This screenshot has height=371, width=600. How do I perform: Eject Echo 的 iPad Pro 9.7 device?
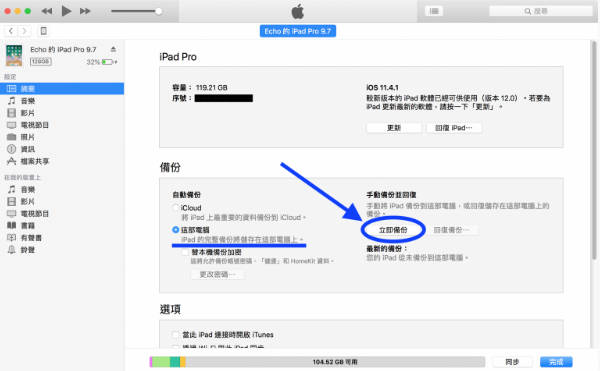pos(113,49)
